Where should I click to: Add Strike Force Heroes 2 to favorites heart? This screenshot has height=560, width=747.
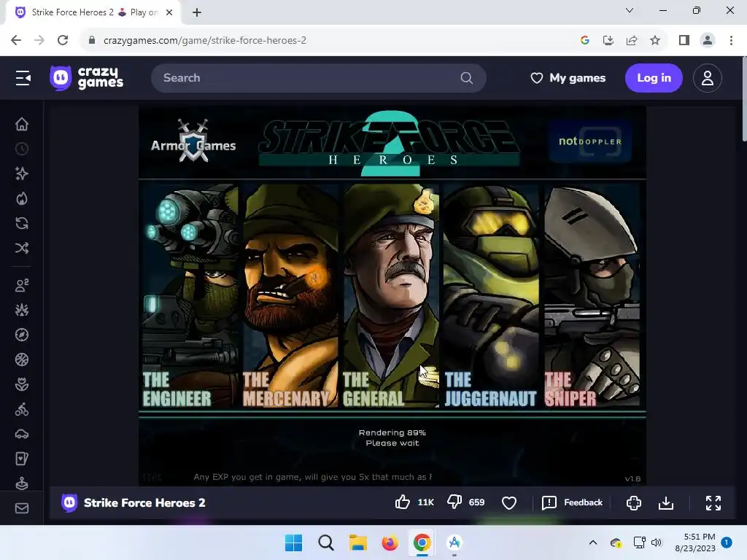tap(509, 503)
